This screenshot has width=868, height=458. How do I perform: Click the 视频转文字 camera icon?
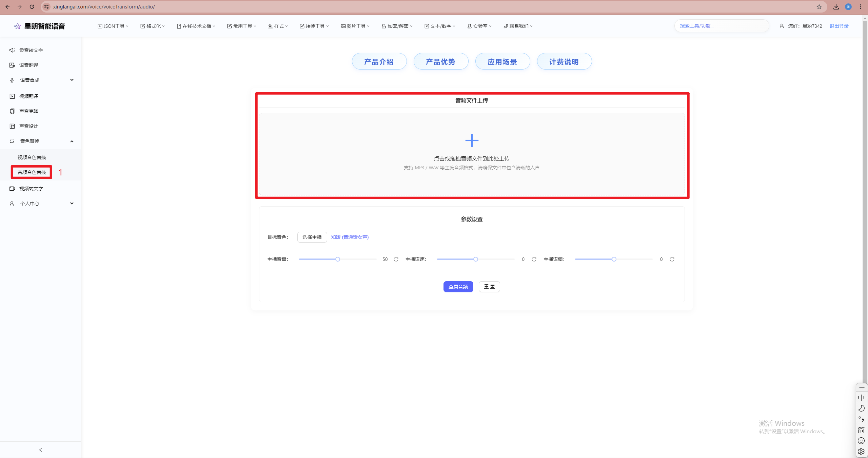pos(12,189)
